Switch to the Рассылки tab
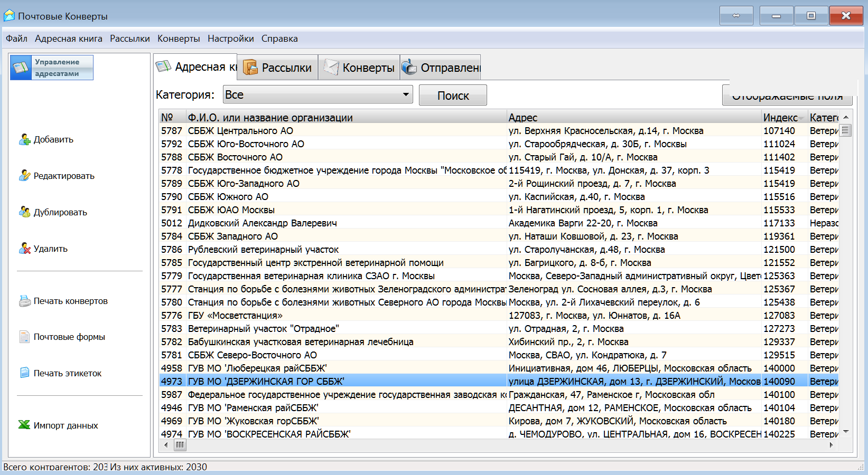868x475 pixels. tap(277, 68)
